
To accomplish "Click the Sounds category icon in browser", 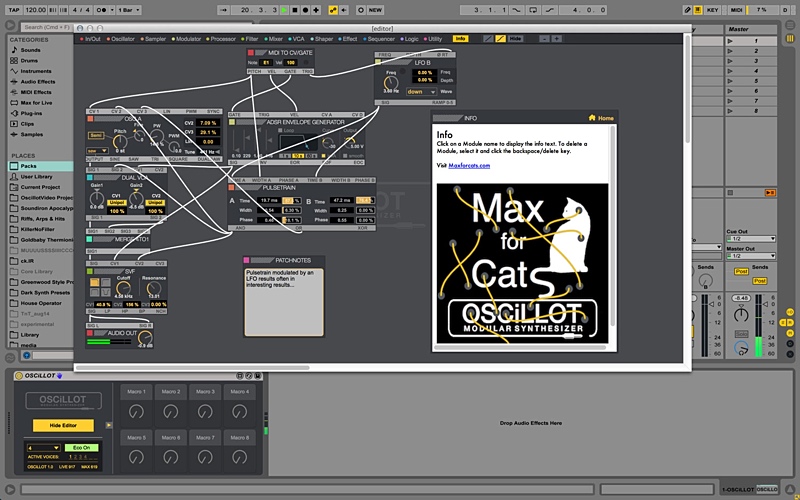I will 14,49.
